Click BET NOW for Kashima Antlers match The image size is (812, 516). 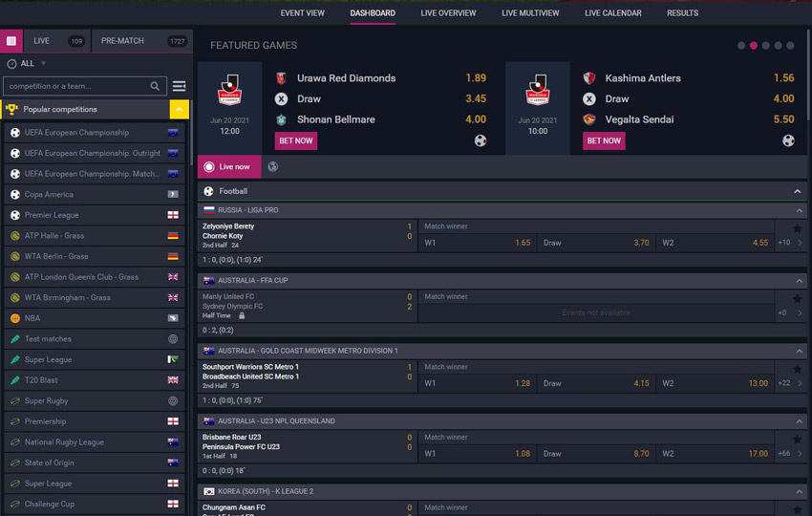604,140
